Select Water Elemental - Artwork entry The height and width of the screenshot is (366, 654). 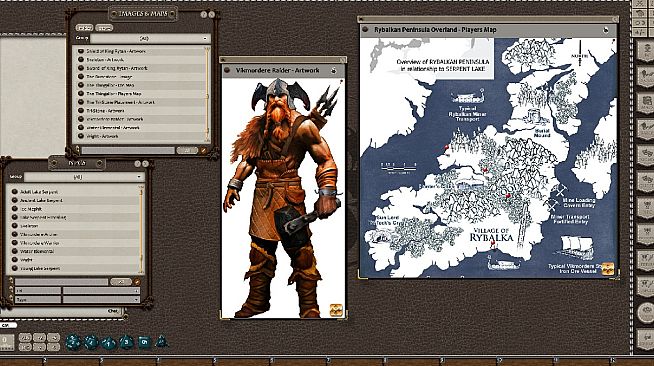[x=141, y=128]
